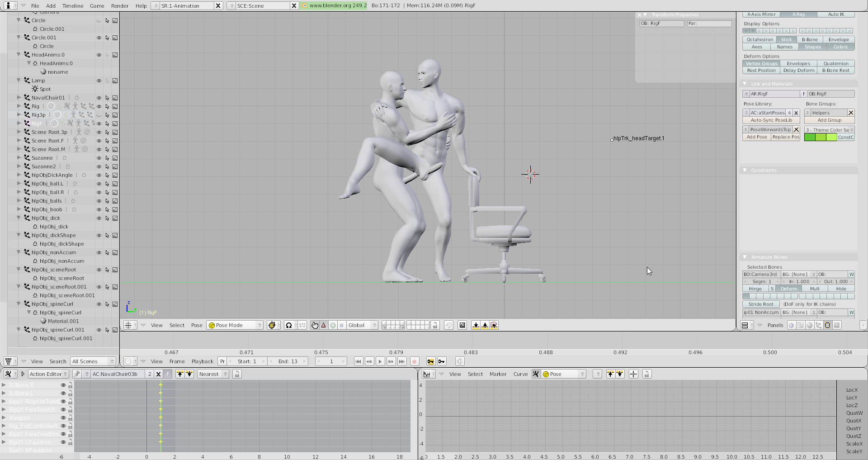
Task: Open the Action Editor mode dropdown
Action: click(x=48, y=374)
